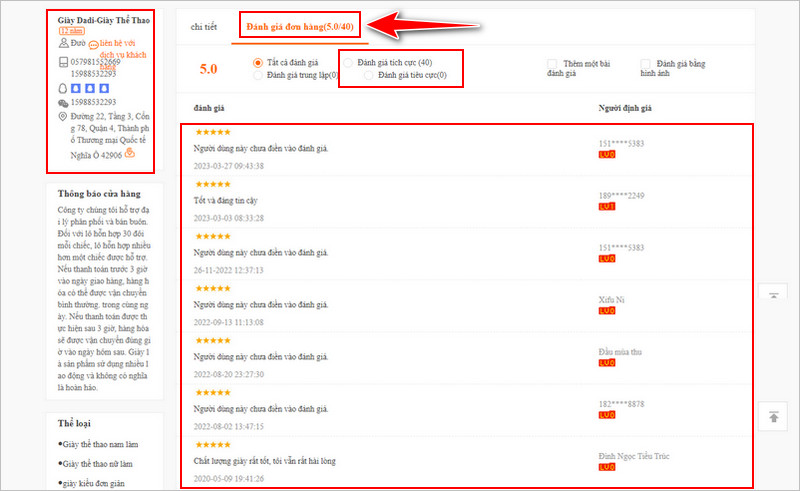Screen dimensions: 800x491
Task: Click the LV0 badge under reviewer Xiſu Ni
Action: pos(606,311)
